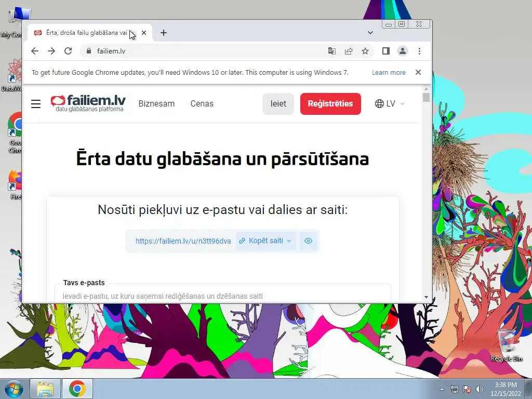Open Chrome three-dot menu

419,51
